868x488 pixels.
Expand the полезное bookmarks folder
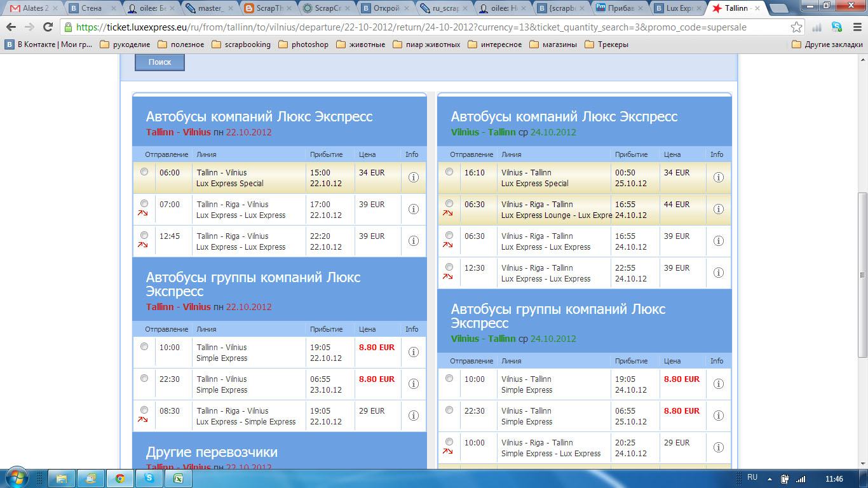pyautogui.click(x=180, y=44)
